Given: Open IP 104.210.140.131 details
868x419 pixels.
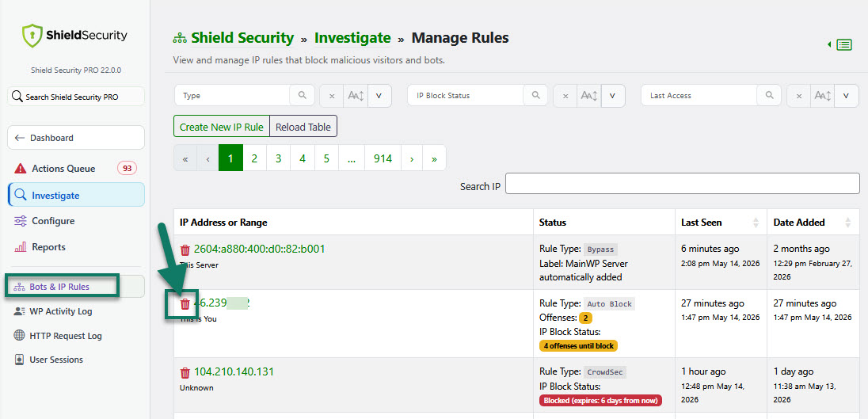Looking at the screenshot, I should (234, 371).
